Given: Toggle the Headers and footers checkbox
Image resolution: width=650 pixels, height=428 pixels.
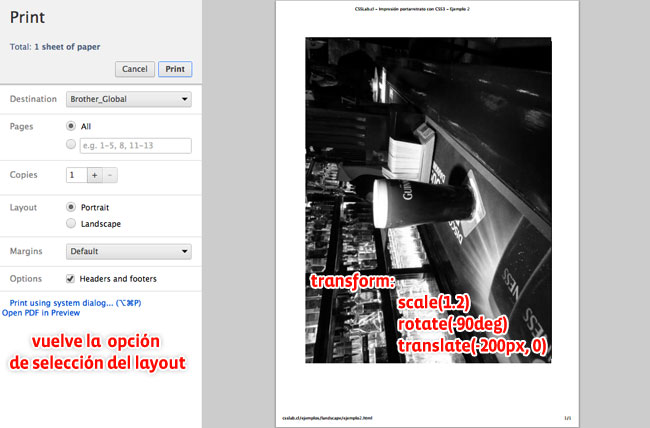Looking at the screenshot, I should tap(70, 279).
